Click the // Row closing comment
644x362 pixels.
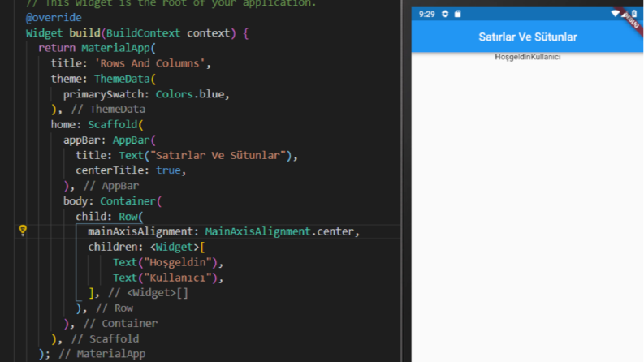[x=115, y=308]
